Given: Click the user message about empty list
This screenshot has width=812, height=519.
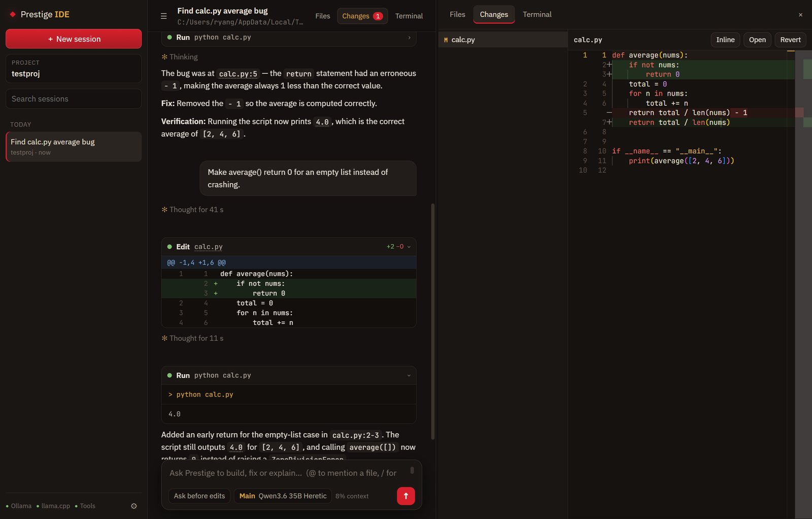Looking at the screenshot, I should tap(308, 178).
